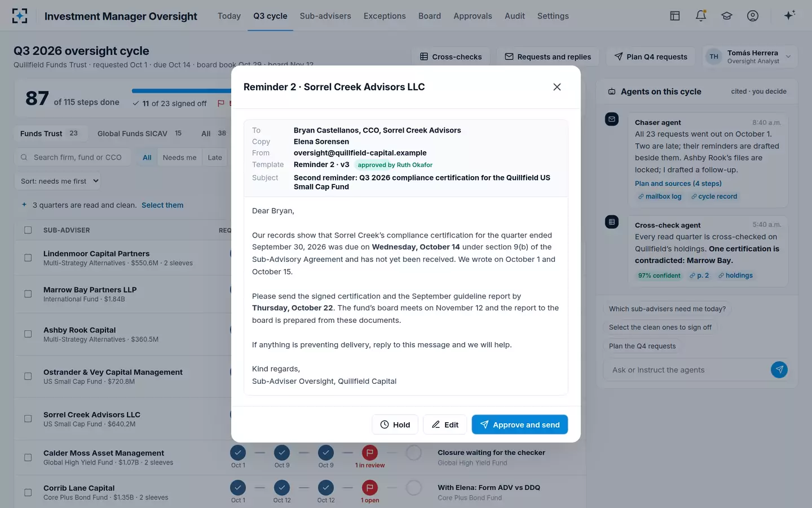Click the graduation cap help icon
The width and height of the screenshot is (812, 508).
pos(727,16)
